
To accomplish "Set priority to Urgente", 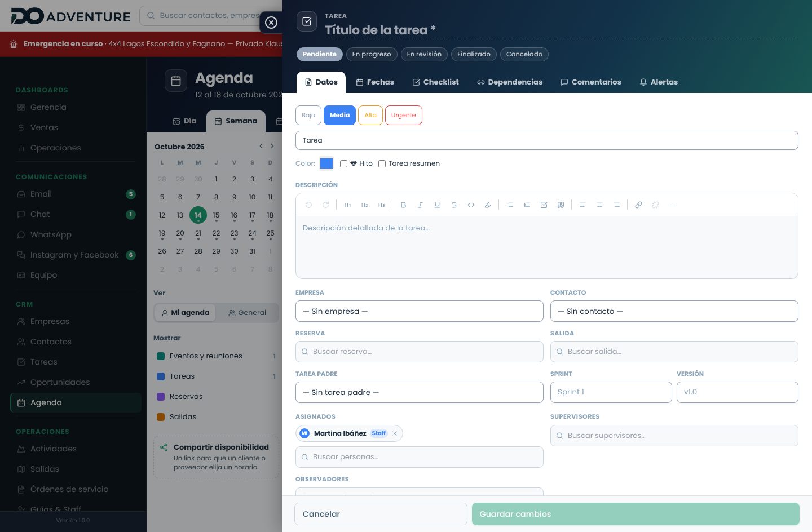I will tap(404, 115).
